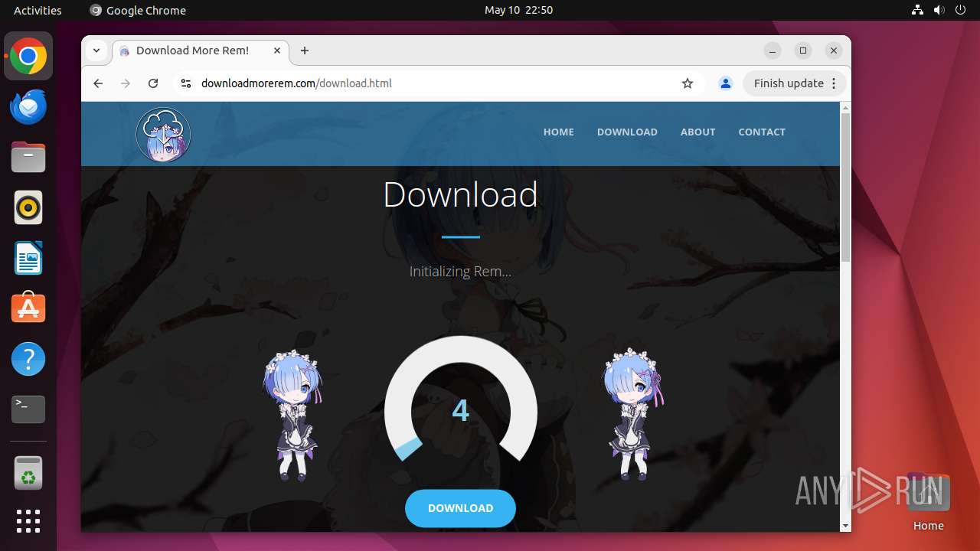Click the circular download progress gauge
This screenshot has height=551, width=980.
(460, 399)
